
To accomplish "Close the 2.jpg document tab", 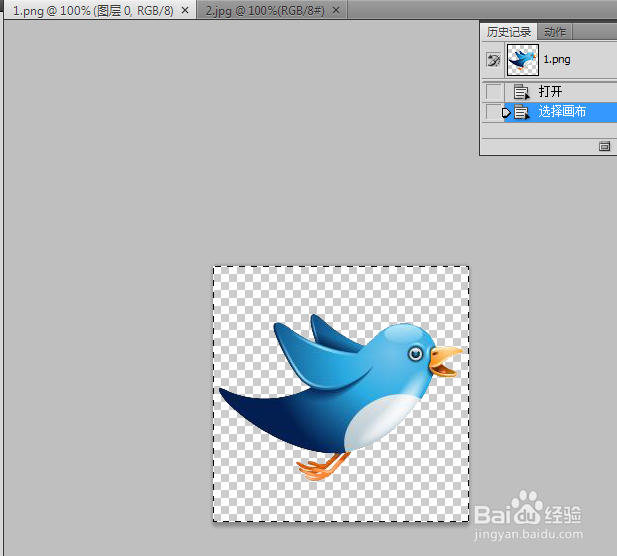I will point(336,11).
